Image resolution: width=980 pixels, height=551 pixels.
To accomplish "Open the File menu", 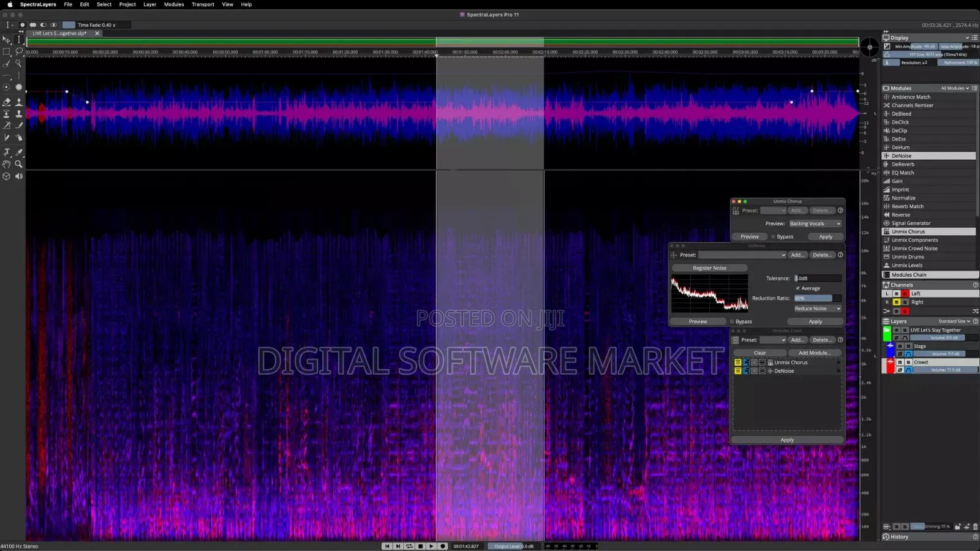I will point(68,4).
